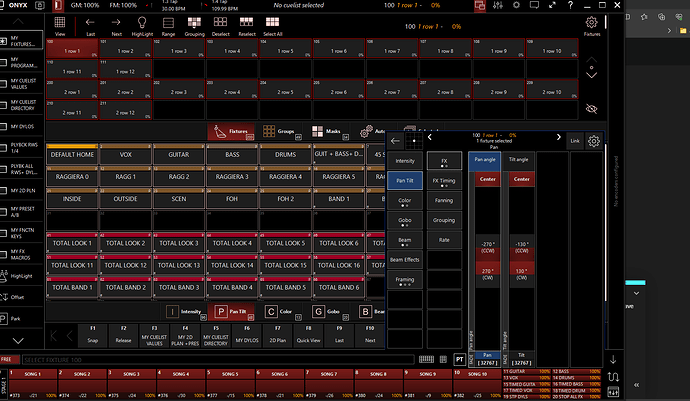Click the double-left chevron at far right

coord(636,385)
